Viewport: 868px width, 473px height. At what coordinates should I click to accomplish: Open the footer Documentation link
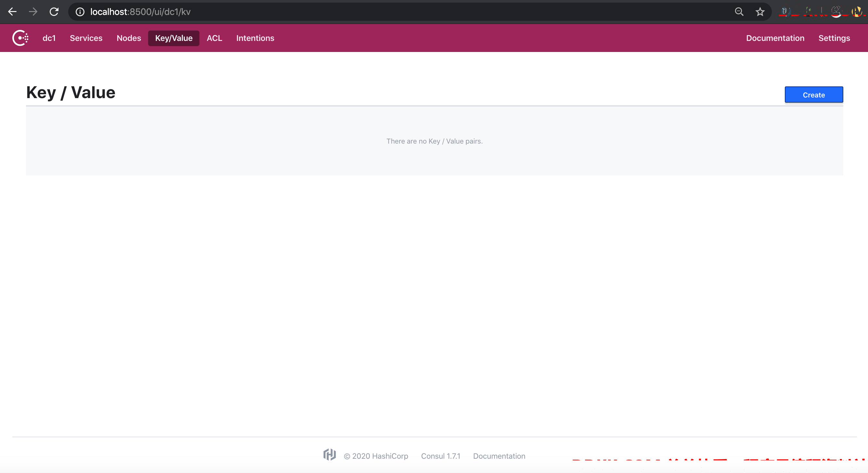pos(499,456)
